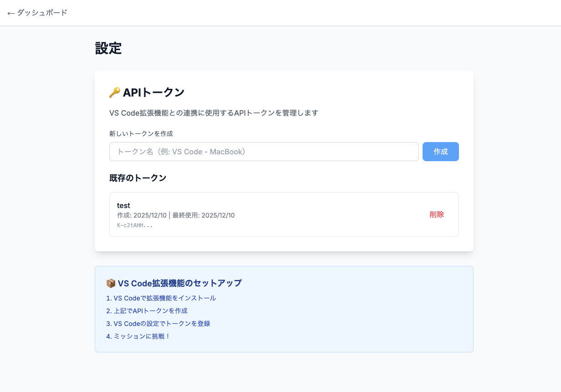This screenshot has width=561, height=392.
Task: Click setup step 1 VS Codeで拡張機能をインストール
Action: [x=161, y=298]
